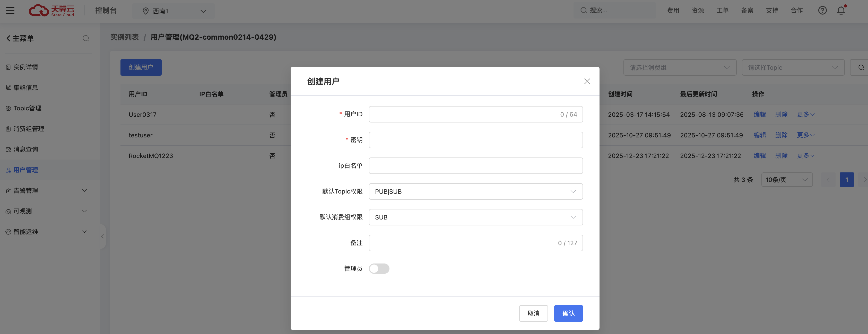The width and height of the screenshot is (868, 334).
Task: Close the 创建用户 dialog with X
Action: [587, 82]
